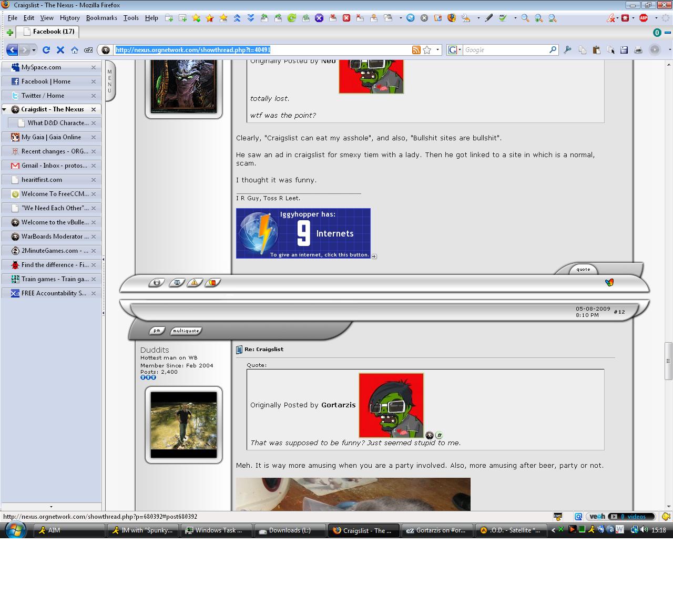Switch to Gmail - Inbox sidebar tab
This screenshot has height=616, width=673.
(51, 166)
